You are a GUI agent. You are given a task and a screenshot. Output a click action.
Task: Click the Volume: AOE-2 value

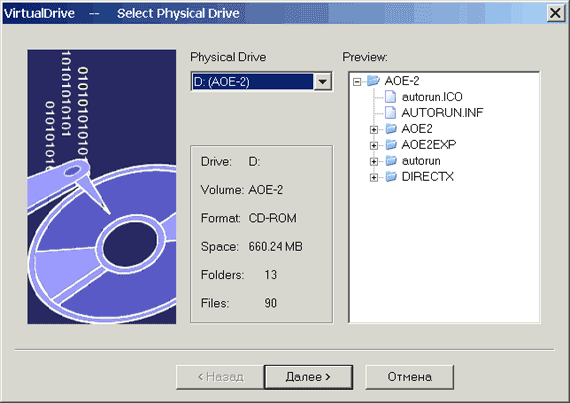(266, 190)
